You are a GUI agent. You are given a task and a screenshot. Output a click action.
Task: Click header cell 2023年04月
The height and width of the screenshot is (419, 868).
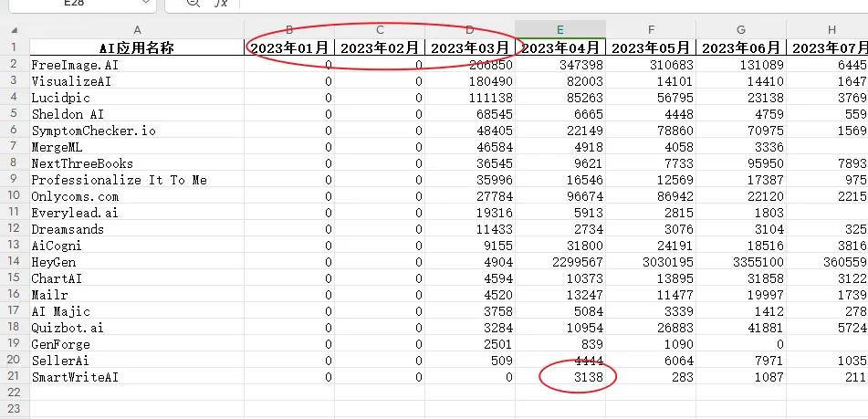pos(560,48)
